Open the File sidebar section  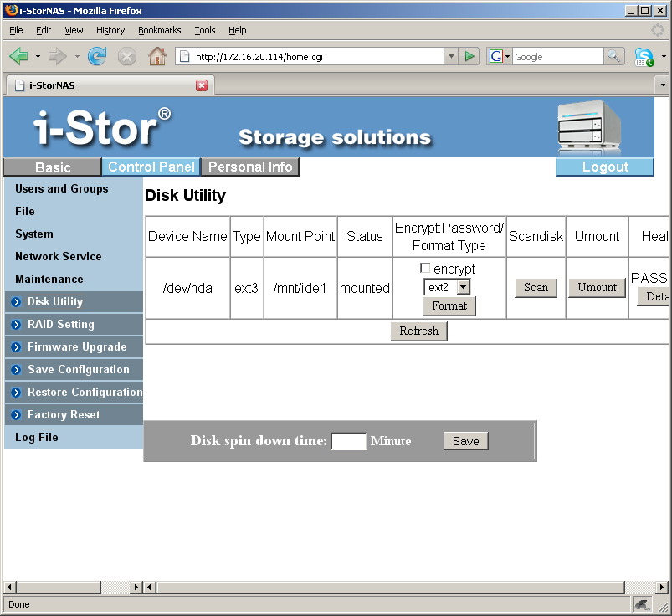(25, 212)
